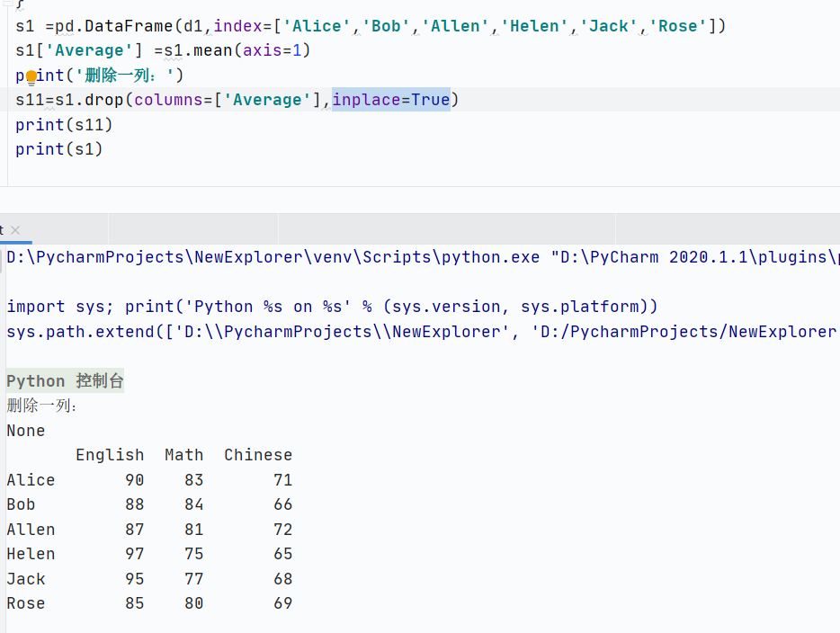Click the s1.mean(axis=1) expression

[x=237, y=50]
